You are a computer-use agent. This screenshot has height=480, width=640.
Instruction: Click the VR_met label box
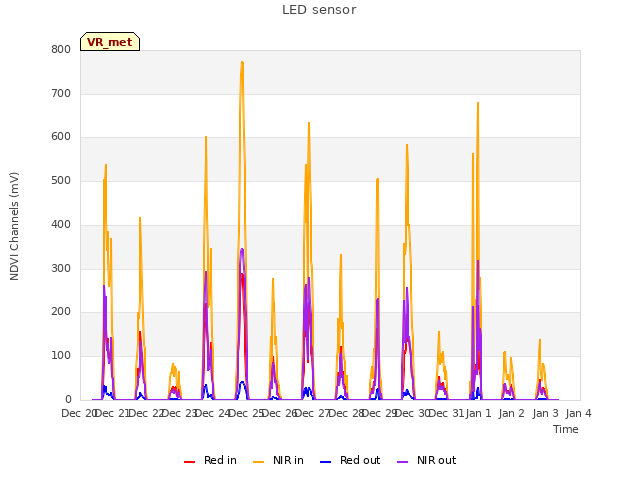click(110, 42)
